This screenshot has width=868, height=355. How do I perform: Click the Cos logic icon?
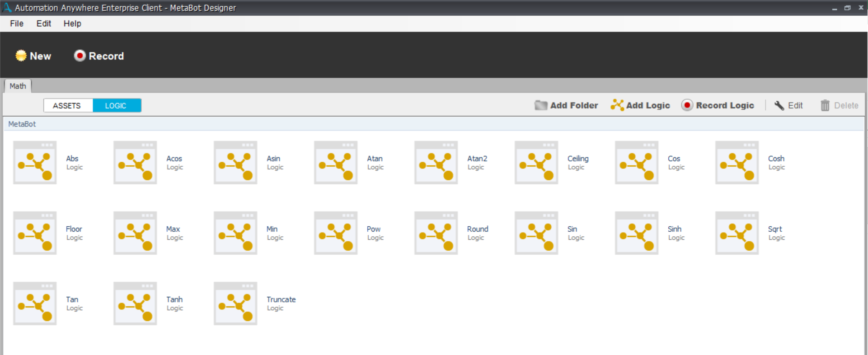click(637, 163)
